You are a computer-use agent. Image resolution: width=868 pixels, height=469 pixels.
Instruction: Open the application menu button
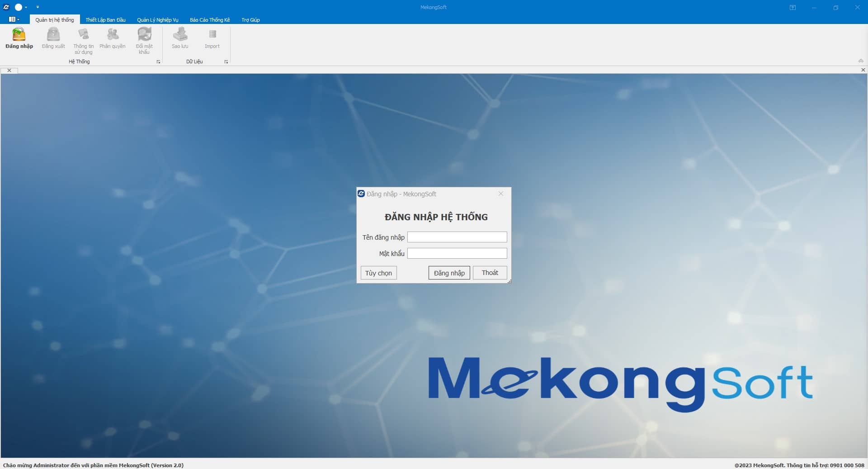coord(14,19)
